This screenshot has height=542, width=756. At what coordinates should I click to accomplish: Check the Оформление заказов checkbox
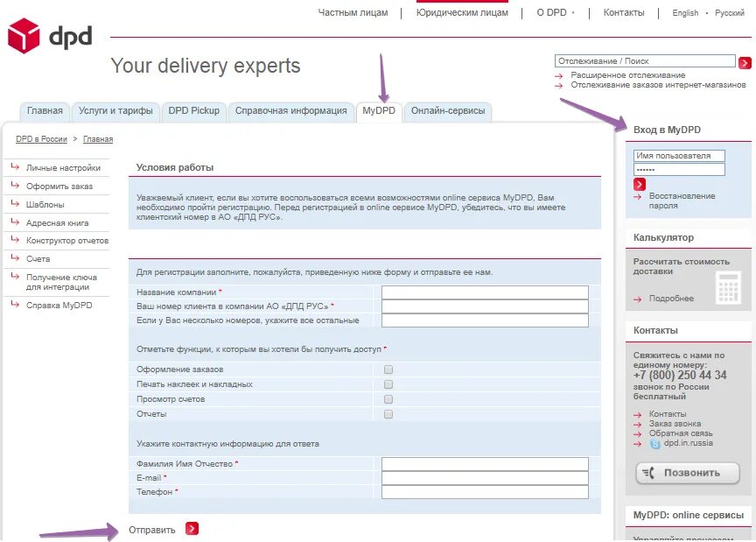coord(388,370)
